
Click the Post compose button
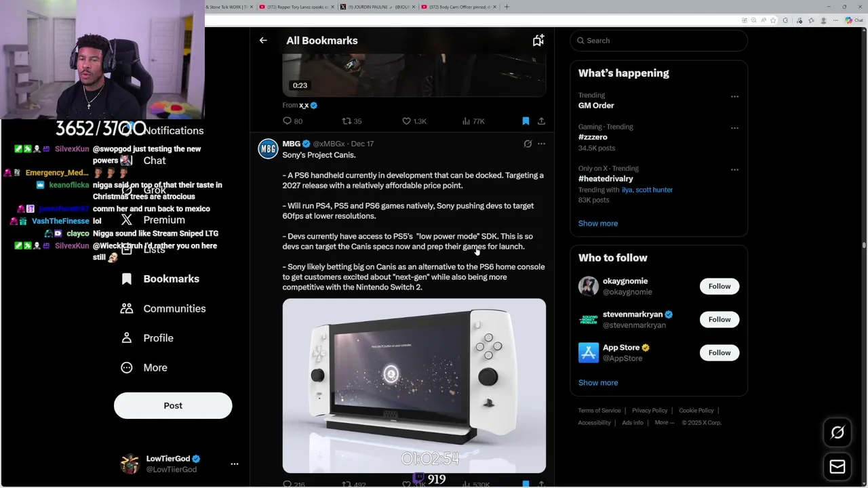click(x=173, y=406)
